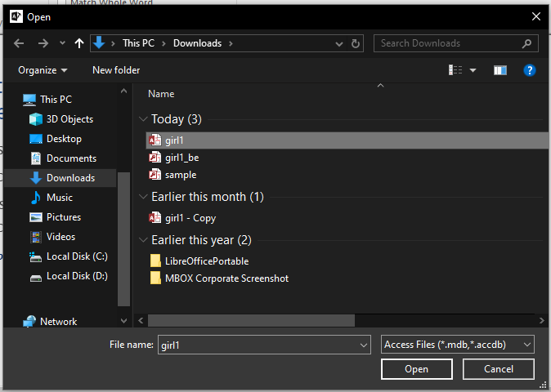This screenshot has width=551, height=392.
Task: Go up one folder level
Action: coord(79,43)
